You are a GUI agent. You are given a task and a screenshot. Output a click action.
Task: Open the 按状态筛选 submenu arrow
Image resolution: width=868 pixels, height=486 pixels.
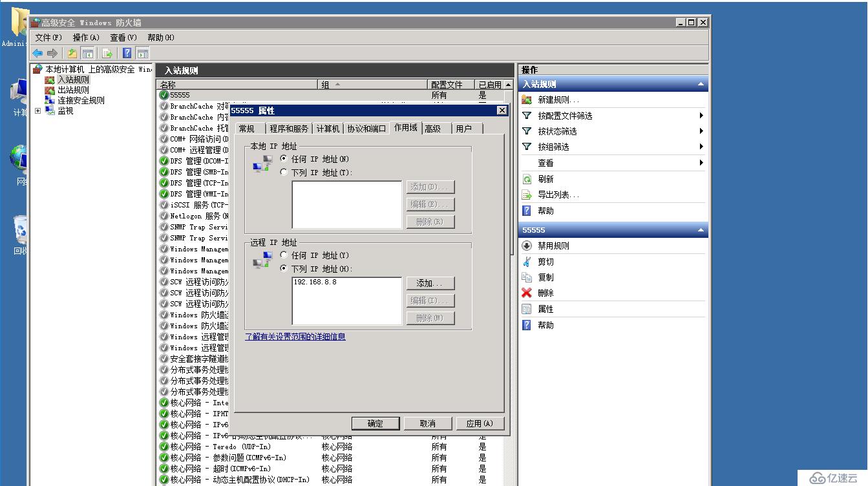pyautogui.click(x=701, y=131)
